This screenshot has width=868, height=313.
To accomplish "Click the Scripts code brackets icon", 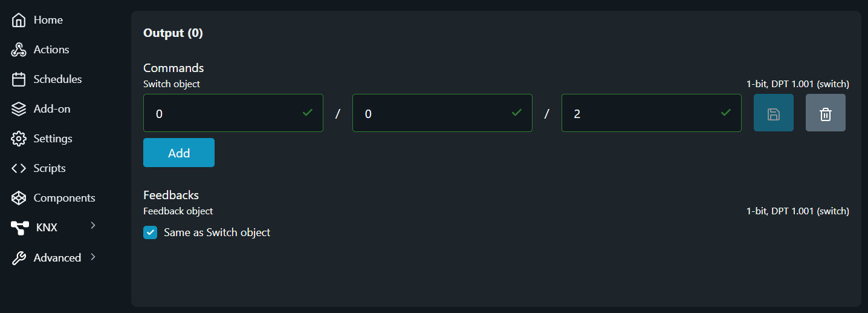I will coord(19,168).
